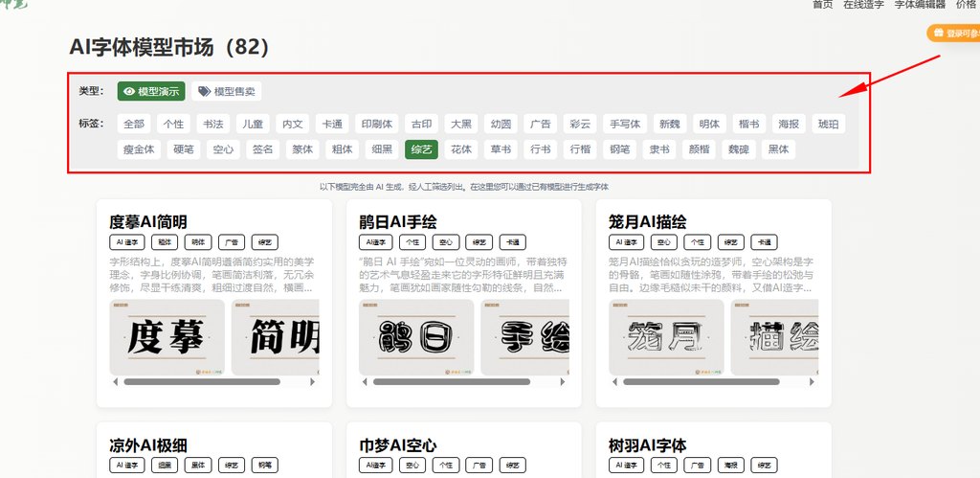Viewport: 980px width, 478px height.
Task: Click the 笼月 preview thumbnail
Action: tap(666, 337)
